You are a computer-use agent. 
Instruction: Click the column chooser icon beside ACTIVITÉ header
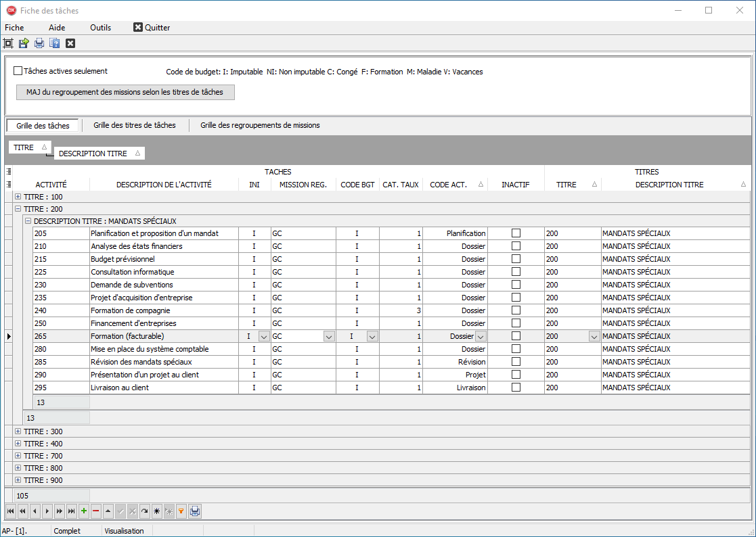(8, 185)
